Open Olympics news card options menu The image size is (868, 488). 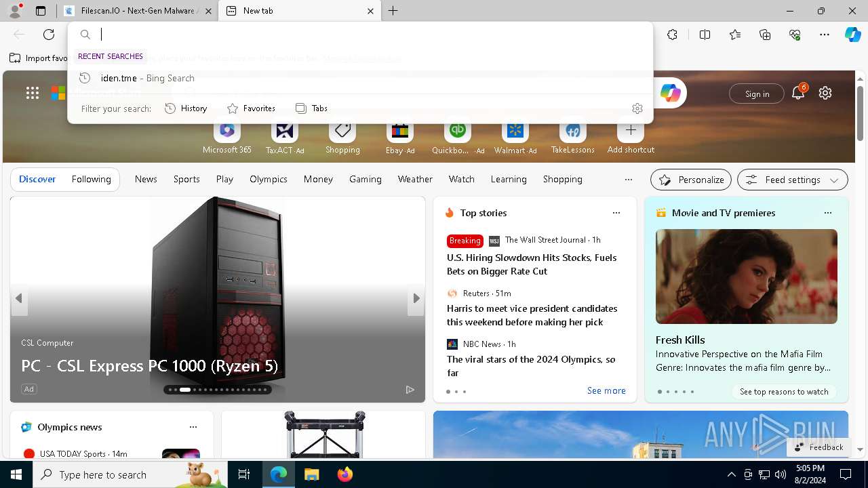pyautogui.click(x=193, y=427)
